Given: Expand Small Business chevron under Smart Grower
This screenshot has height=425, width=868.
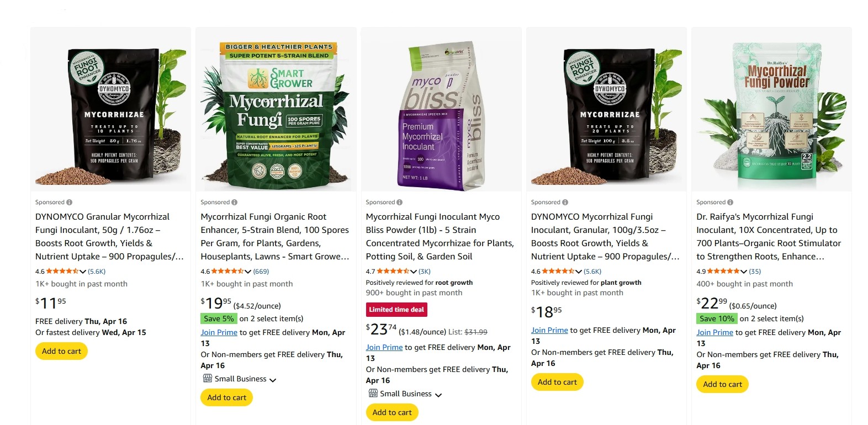Looking at the screenshot, I should (x=273, y=380).
